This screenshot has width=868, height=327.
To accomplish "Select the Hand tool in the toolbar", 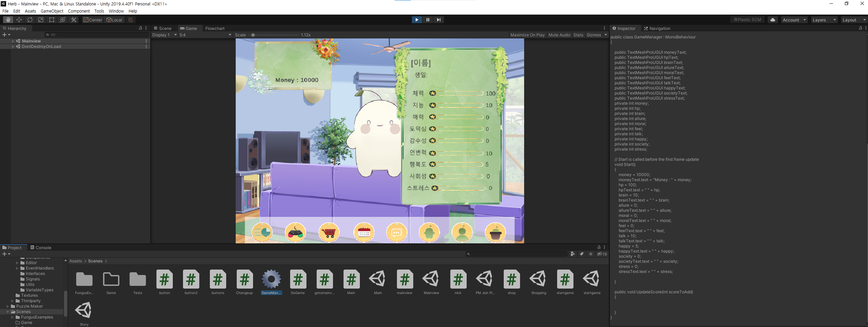I will click(7, 19).
